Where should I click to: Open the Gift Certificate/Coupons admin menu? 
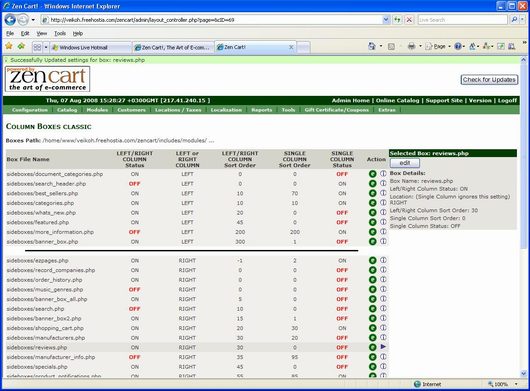coord(336,110)
